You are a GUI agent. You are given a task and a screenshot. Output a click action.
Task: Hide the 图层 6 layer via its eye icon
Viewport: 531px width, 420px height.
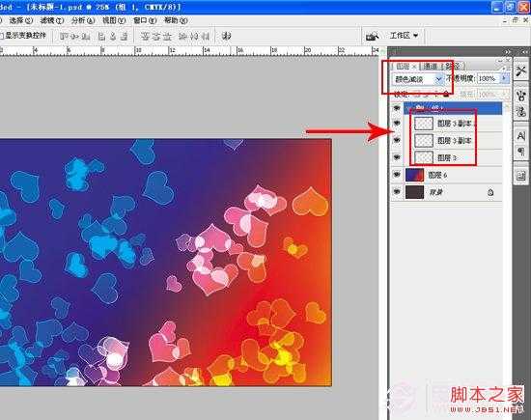(397, 175)
